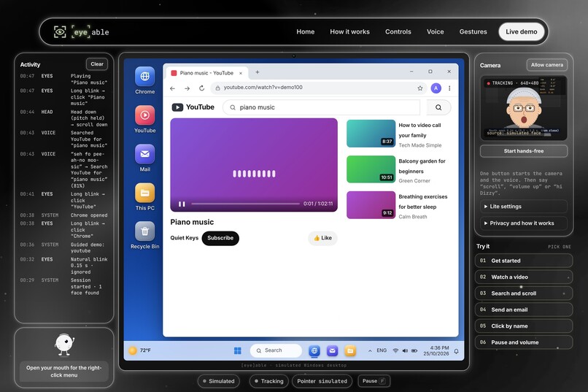Pick the Watch a video demo
Image resolution: width=588 pixels, height=392 pixels.
pyautogui.click(x=524, y=277)
